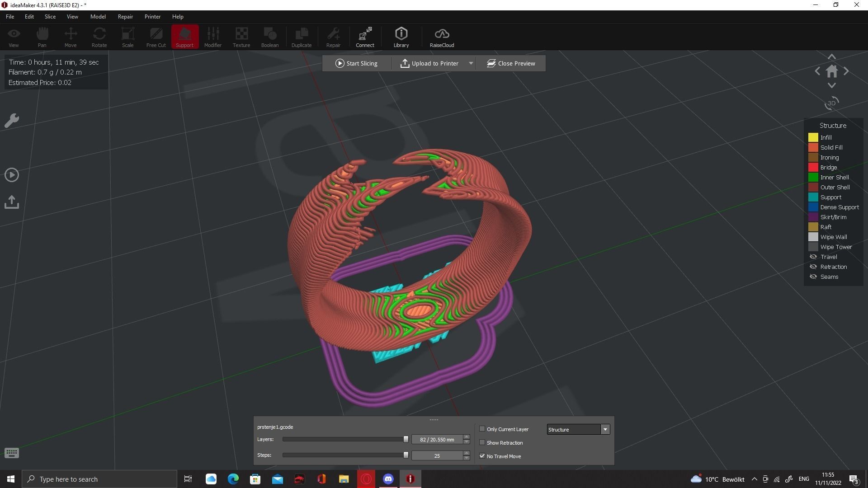Increase the layer value with up stepper

[467, 437]
